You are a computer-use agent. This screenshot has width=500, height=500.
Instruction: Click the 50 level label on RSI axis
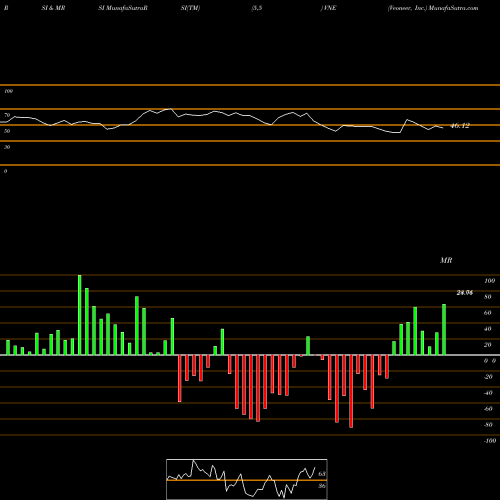pos(7,131)
